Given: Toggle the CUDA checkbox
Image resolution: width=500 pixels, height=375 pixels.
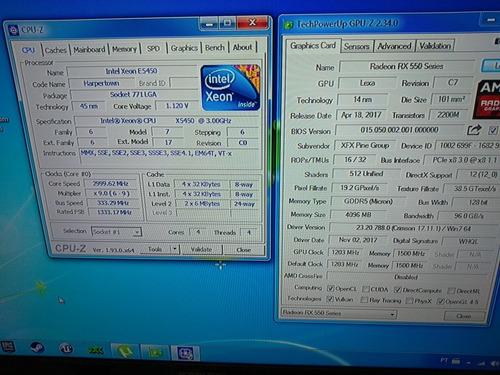Looking at the screenshot, I should (x=366, y=289).
